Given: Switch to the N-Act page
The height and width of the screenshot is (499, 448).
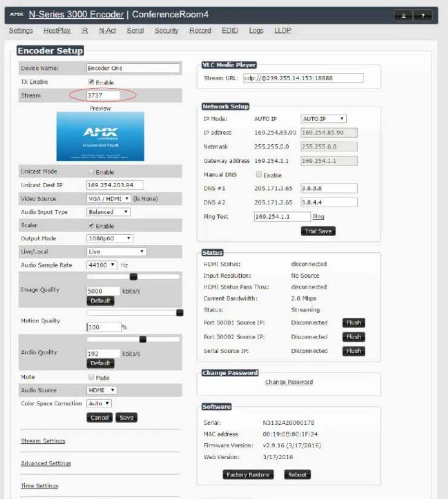Looking at the screenshot, I should click(x=107, y=31).
